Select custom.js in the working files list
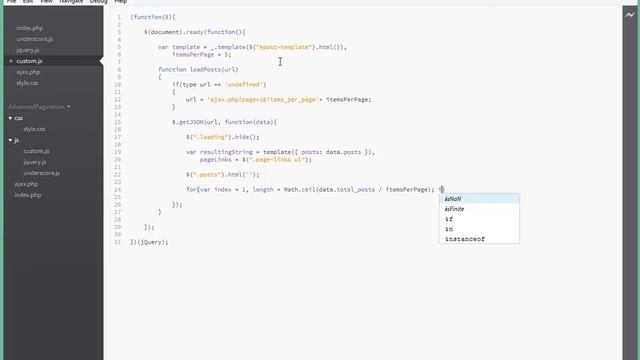The image size is (640, 360). (x=29, y=61)
